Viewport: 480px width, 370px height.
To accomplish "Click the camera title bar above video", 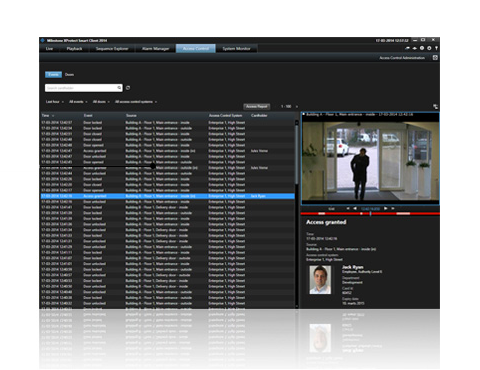I will click(370, 115).
